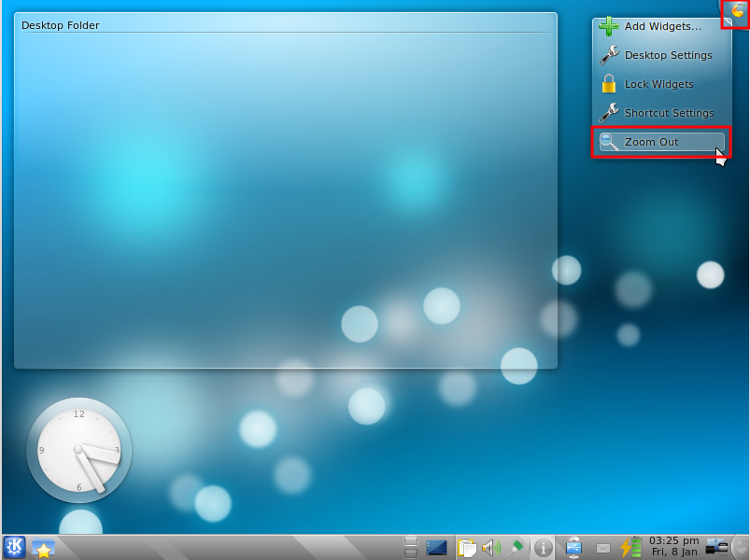Open the Klipper clipboard tray icon
This screenshot has width=750, height=560.
click(x=467, y=548)
